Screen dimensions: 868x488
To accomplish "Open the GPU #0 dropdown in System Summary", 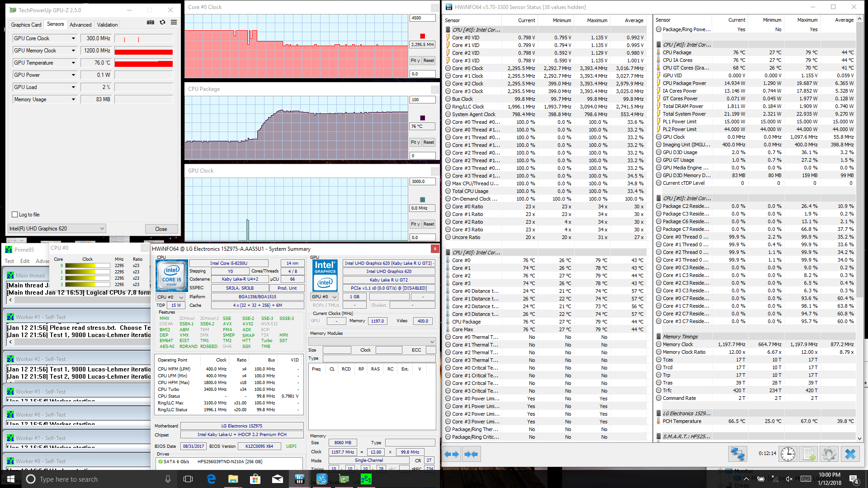I will 325,296.
